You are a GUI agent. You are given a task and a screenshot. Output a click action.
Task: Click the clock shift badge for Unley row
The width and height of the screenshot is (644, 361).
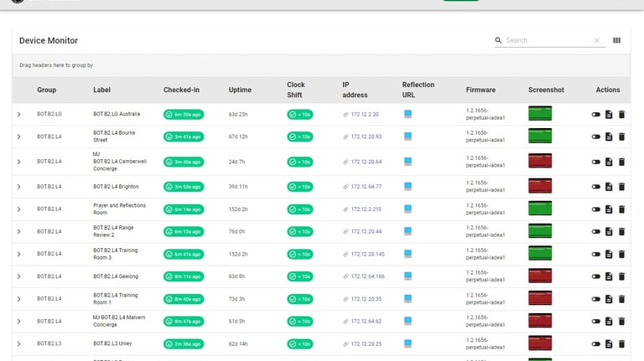tap(300, 343)
